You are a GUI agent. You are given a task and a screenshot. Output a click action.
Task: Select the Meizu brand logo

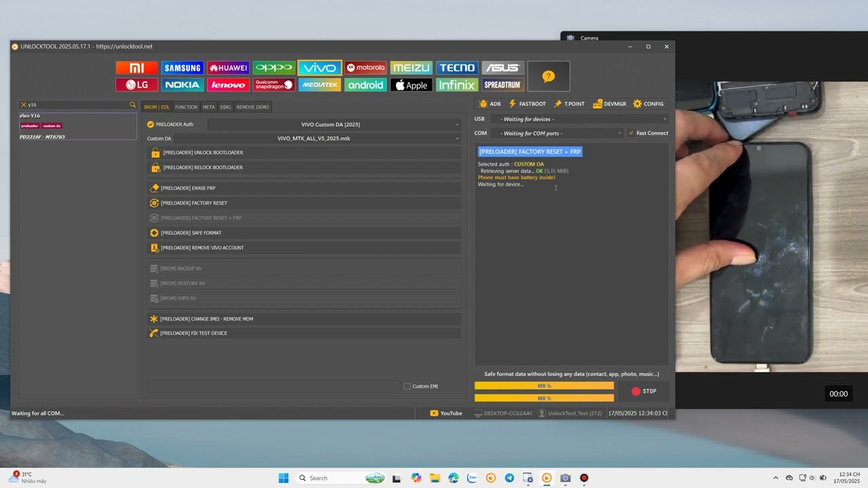[x=411, y=68]
